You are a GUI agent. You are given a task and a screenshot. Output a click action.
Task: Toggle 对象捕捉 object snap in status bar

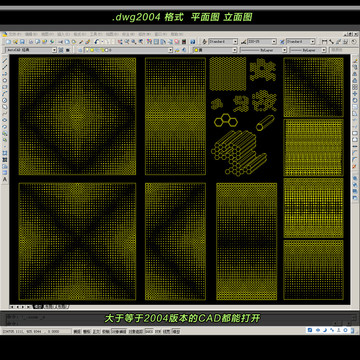click(x=119, y=331)
